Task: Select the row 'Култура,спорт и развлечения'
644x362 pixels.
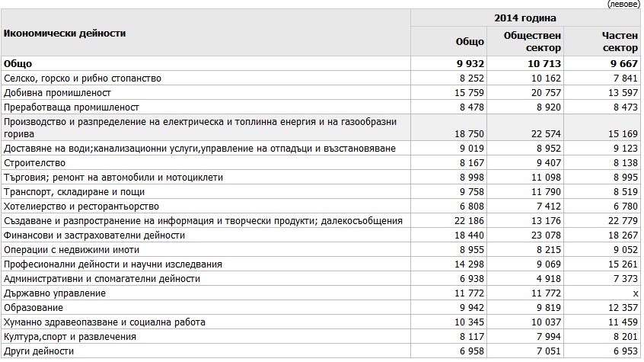Action: click(320, 337)
